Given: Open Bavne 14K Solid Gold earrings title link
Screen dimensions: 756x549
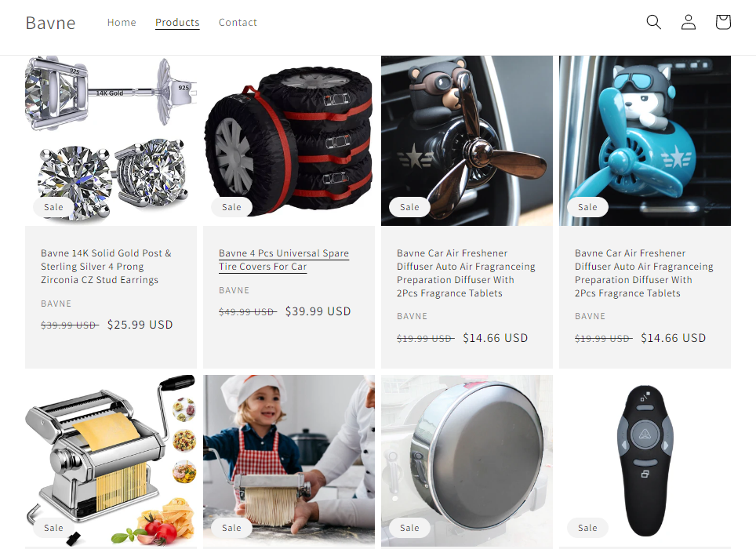Looking at the screenshot, I should pyautogui.click(x=106, y=267).
